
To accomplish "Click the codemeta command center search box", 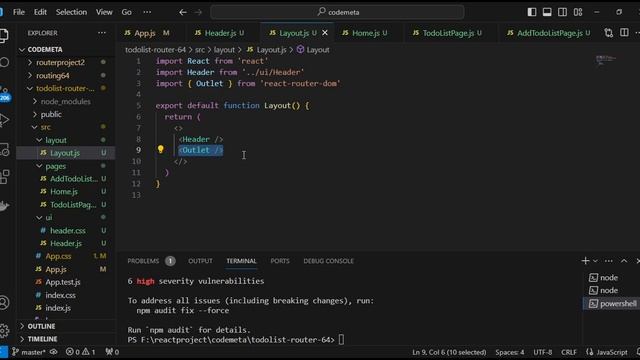I will click(337, 12).
